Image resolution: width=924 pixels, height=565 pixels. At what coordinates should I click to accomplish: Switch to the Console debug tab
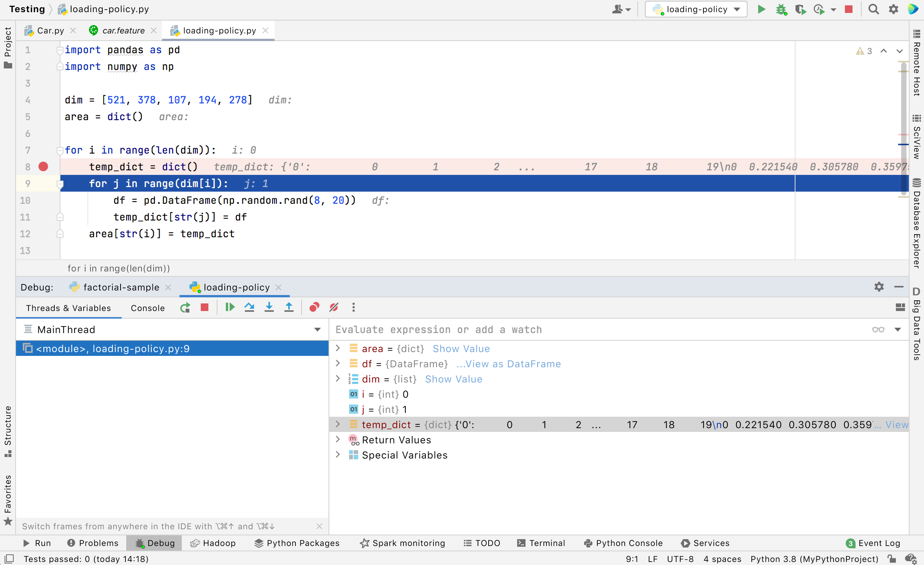coord(148,308)
